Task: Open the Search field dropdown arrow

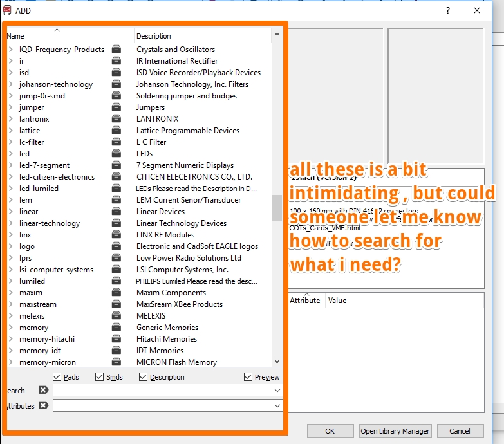Action: point(277,391)
